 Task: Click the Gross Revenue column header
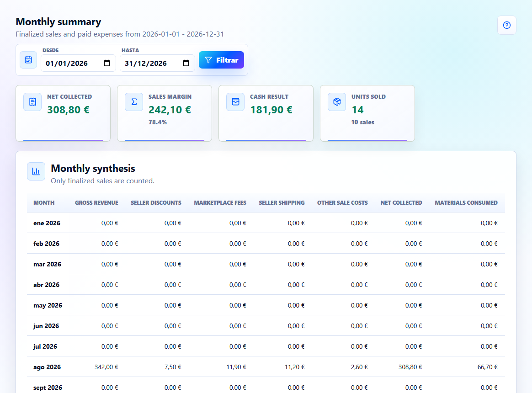click(96, 203)
